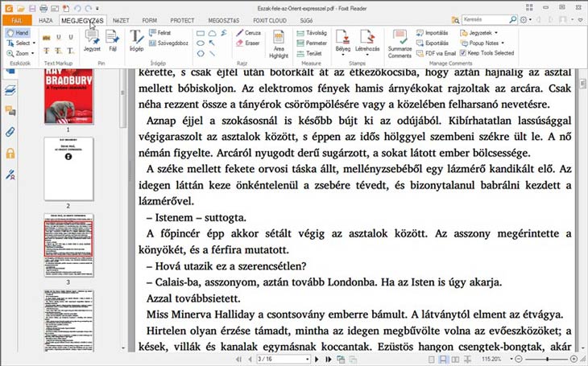588x366 pixels.
Task: Switch to the NéZET tab
Action: tap(121, 21)
